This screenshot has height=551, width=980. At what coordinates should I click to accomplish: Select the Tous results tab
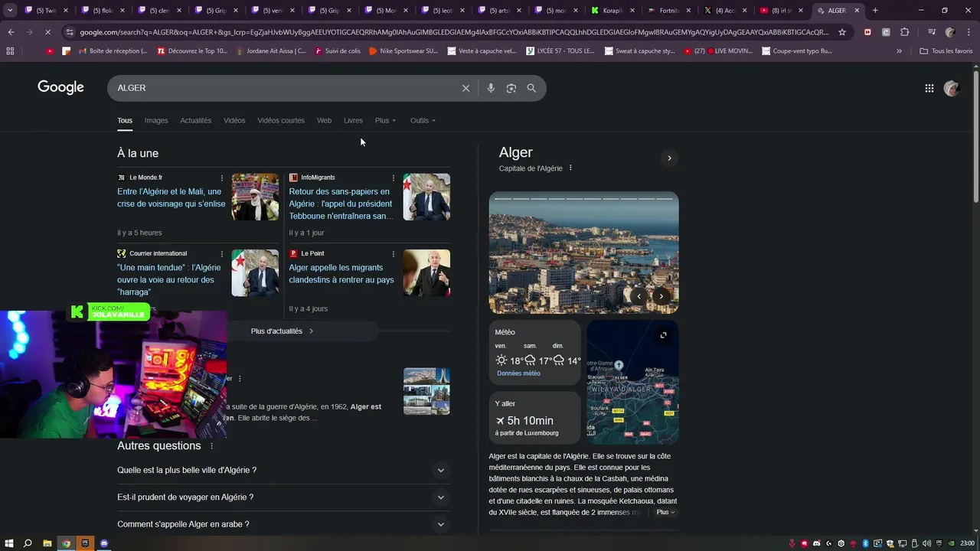tap(125, 120)
